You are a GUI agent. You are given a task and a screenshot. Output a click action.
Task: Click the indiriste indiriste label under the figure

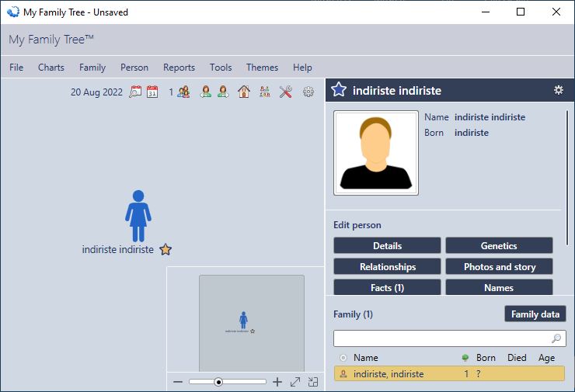[117, 249]
